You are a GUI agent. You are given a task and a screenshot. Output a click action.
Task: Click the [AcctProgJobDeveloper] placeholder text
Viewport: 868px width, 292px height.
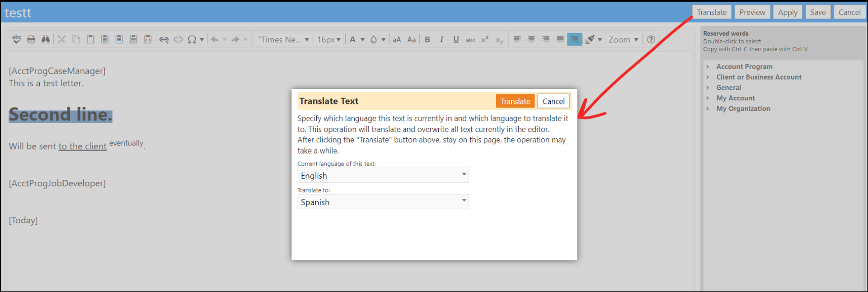(x=57, y=184)
